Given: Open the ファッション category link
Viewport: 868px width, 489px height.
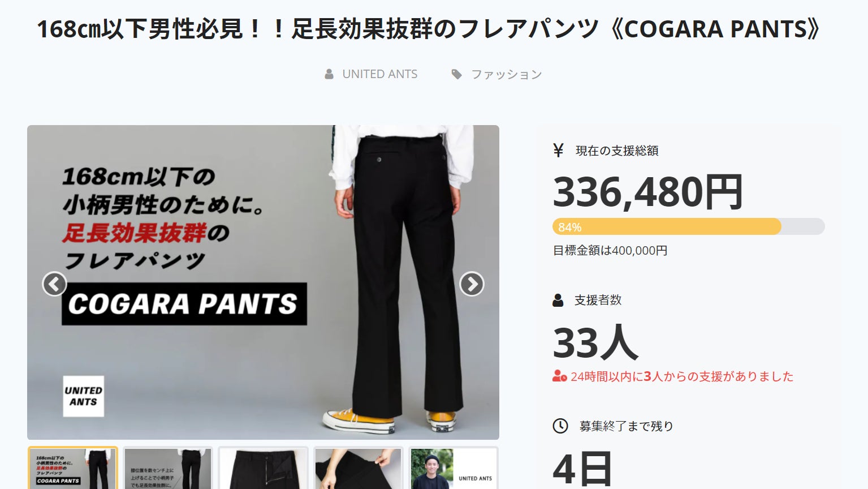Looking at the screenshot, I should pos(507,74).
